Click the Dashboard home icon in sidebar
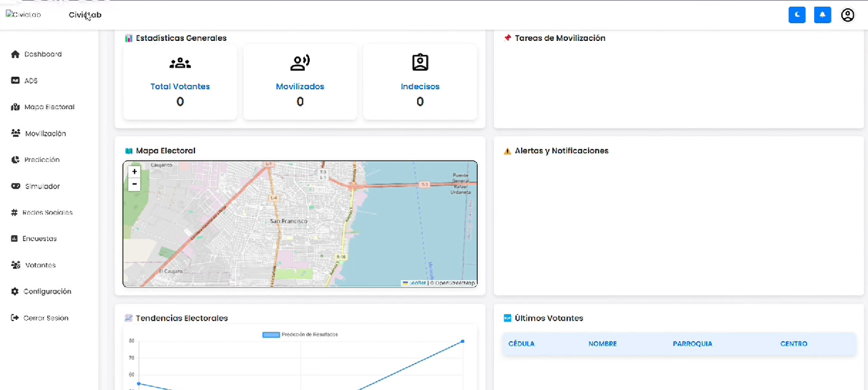This screenshot has height=390, width=868. (15, 55)
